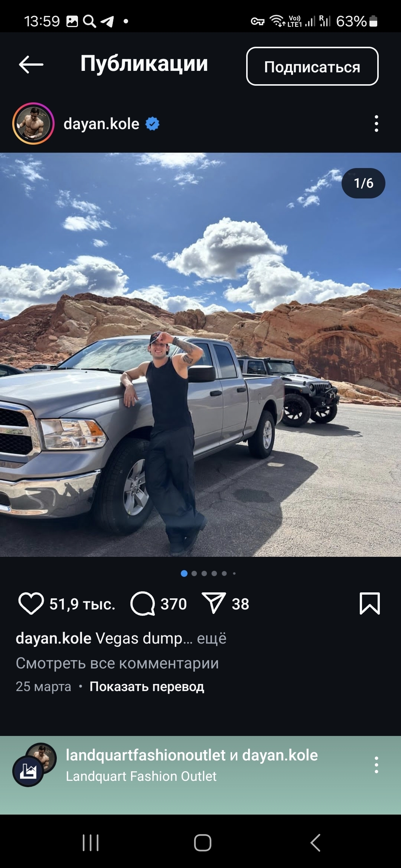The image size is (401, 868).
Task: Save the post with the bookmark icon
Action: pyautogui.click(x=370, y=604)
